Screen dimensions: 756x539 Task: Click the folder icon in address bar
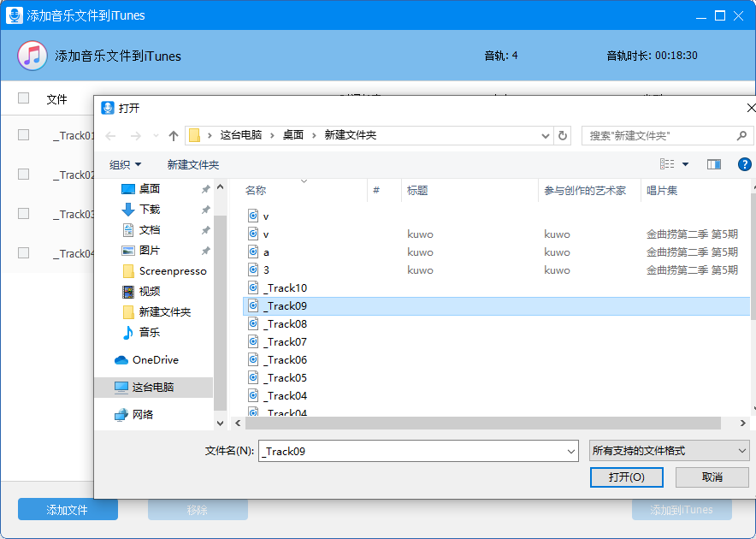click(194, 135)
